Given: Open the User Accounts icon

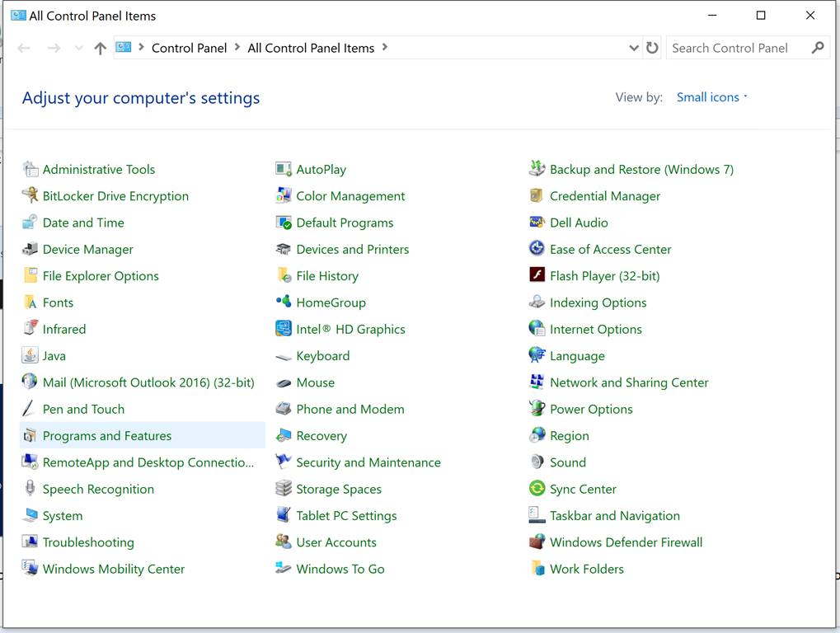Looking at the screenshot, I should [284, 542].
